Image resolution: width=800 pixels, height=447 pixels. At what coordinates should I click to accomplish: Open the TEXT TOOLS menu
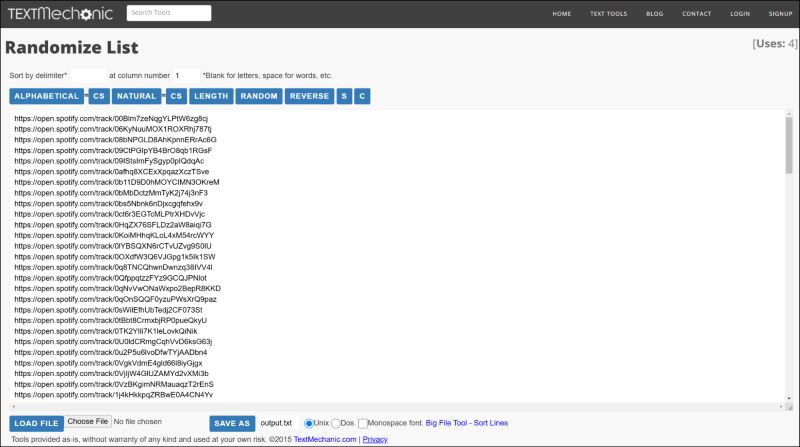[x=609, y=14]
